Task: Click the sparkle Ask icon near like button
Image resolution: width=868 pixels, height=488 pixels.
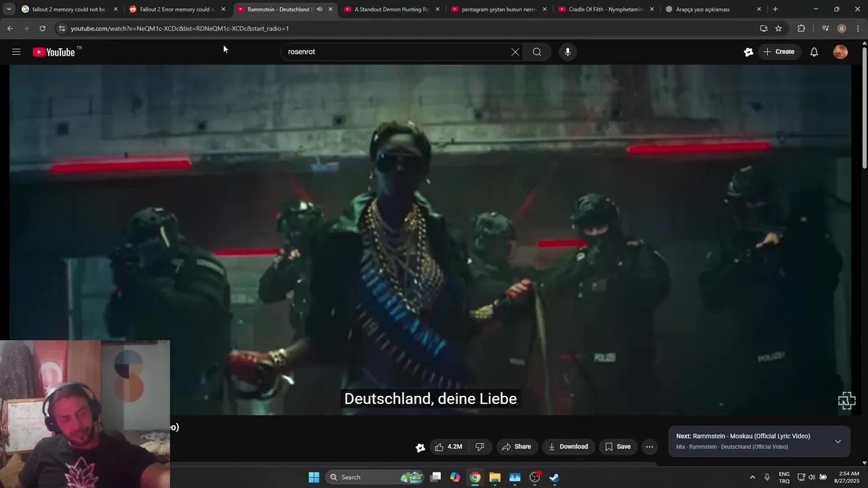Action: pos(420,447)
